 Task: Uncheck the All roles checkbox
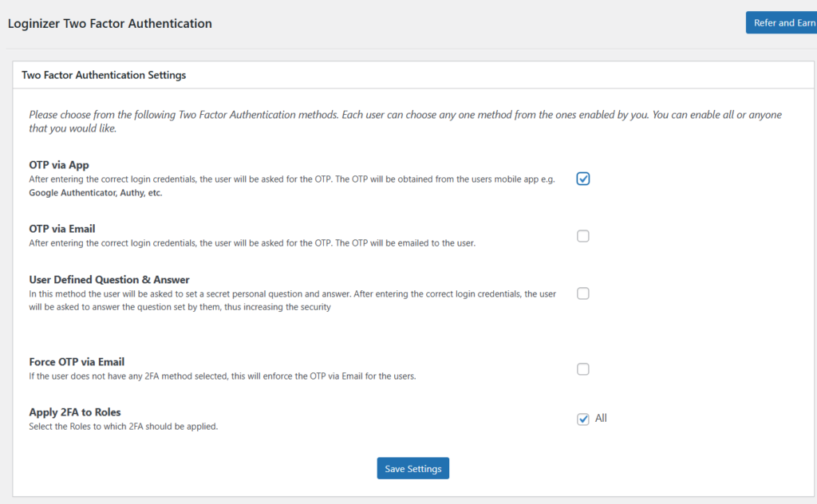coord(583,419)
